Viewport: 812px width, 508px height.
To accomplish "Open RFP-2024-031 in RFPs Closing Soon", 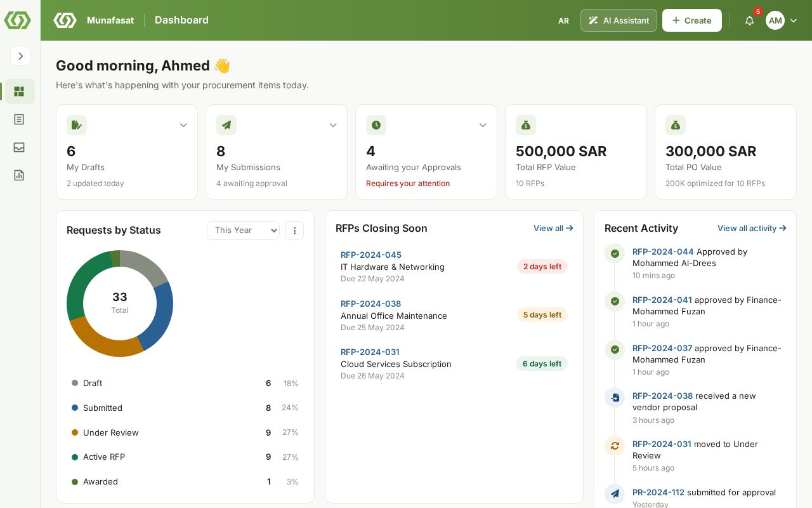I will pos(370,352).
